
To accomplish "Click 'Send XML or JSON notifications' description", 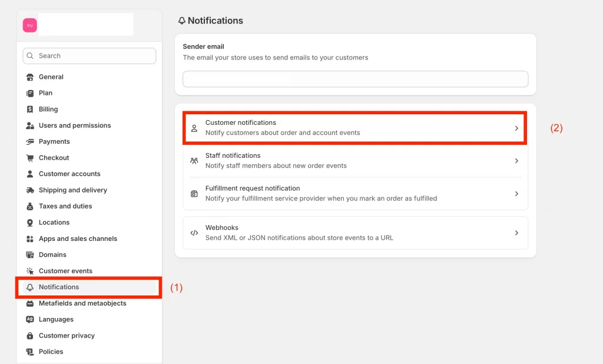I will click(x=299, y=238).
